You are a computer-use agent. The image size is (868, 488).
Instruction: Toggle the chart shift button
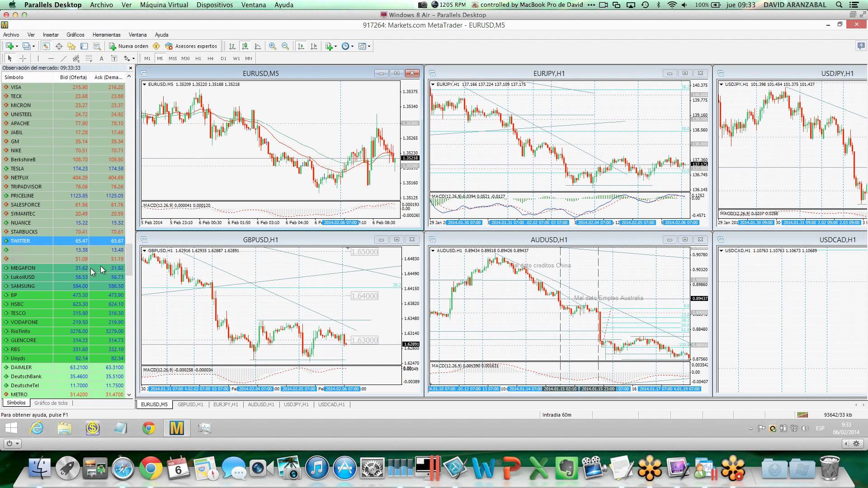pos(314,46)
